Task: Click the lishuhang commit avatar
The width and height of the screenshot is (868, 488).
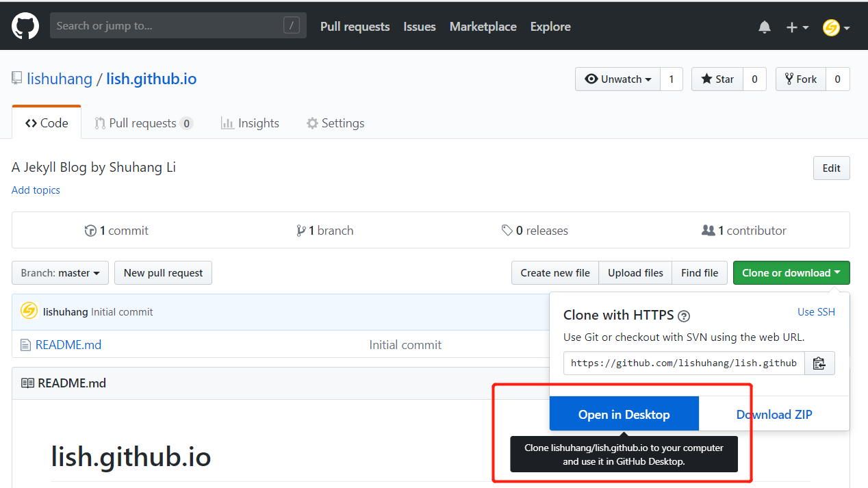Action: (29, 311)
